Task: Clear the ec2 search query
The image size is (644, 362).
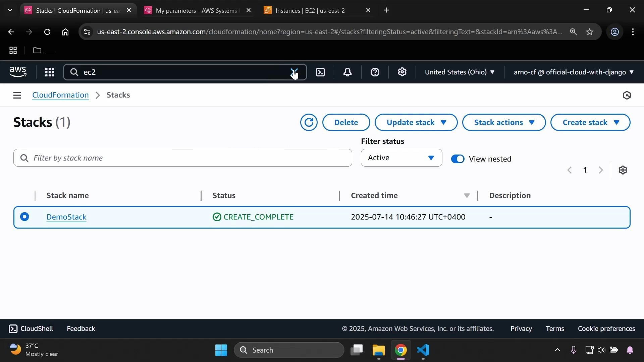Action: [x=294, y=72]
